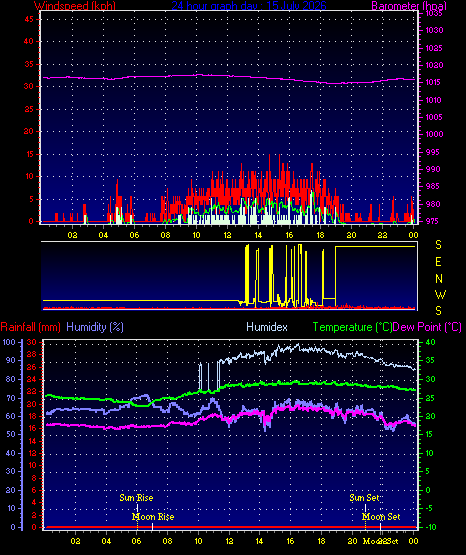Viewport: 466px width, 555px height.
Task: Click the E wind direction label
Action: click(x=438, y=262)
